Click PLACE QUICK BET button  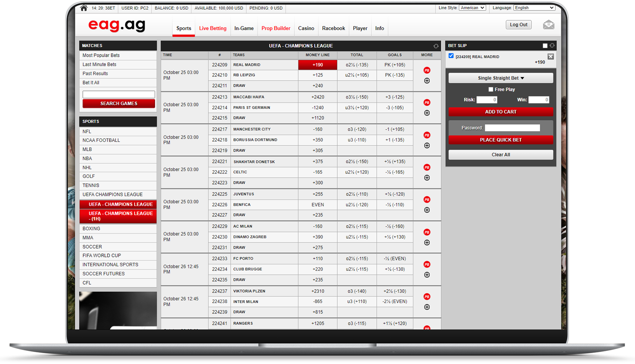(501, 140)
